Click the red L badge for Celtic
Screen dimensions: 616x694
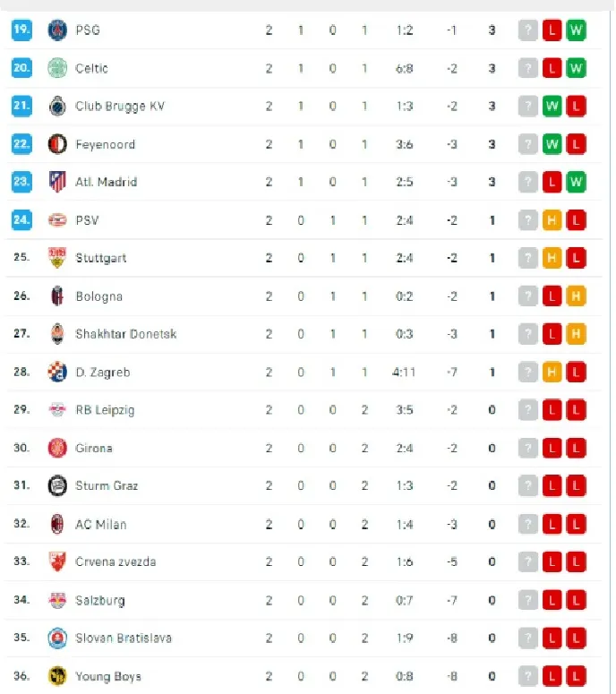coord(552,68)
